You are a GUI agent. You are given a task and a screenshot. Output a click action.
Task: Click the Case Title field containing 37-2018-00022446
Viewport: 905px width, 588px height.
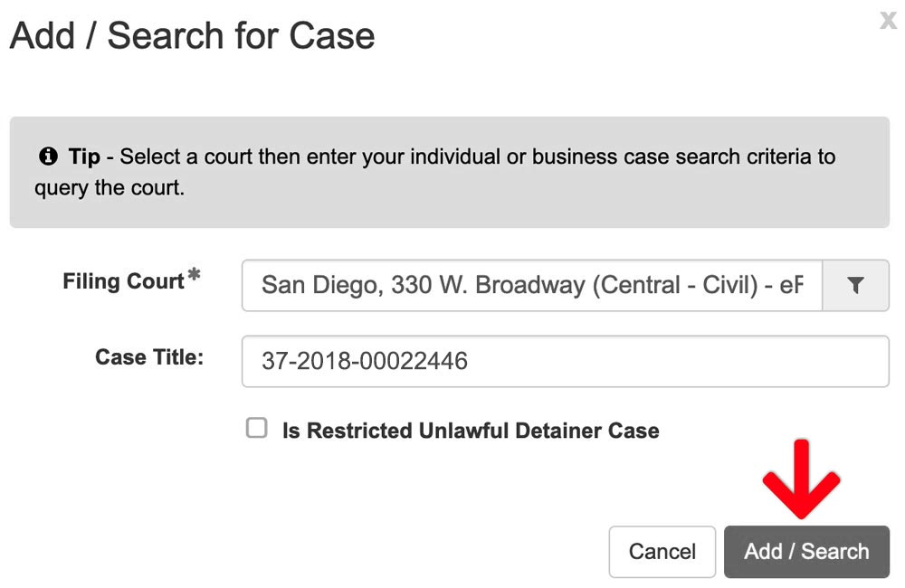(x=565, y=361)
